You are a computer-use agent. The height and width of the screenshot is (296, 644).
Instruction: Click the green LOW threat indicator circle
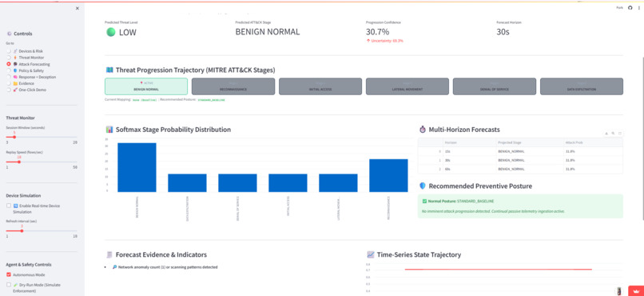[x=110, y=32]
